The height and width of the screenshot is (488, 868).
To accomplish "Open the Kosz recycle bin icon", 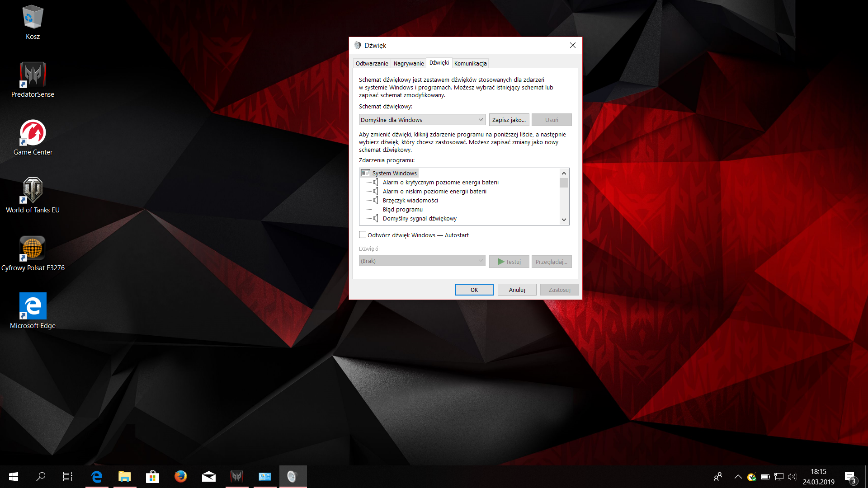I will pos(33,17).
